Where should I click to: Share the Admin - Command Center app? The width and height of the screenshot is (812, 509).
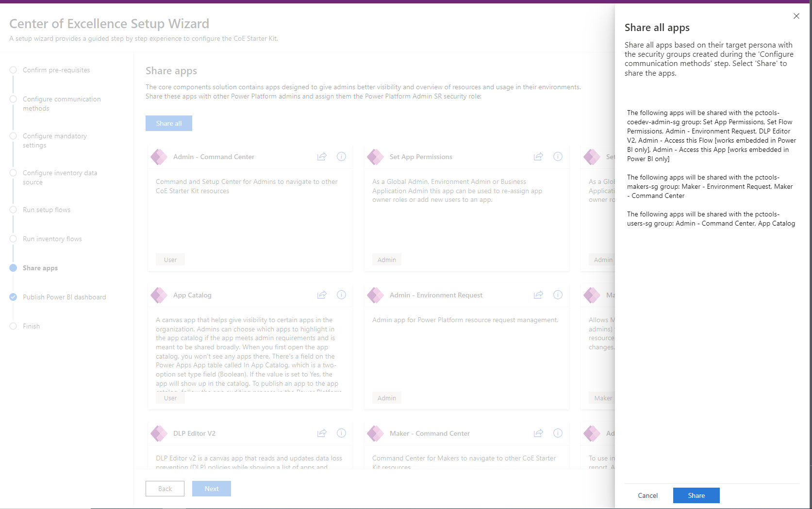(322, 156)
